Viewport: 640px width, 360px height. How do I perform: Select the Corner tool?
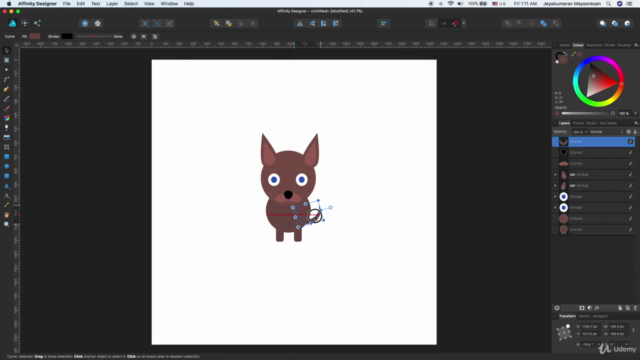click(7, 80)
